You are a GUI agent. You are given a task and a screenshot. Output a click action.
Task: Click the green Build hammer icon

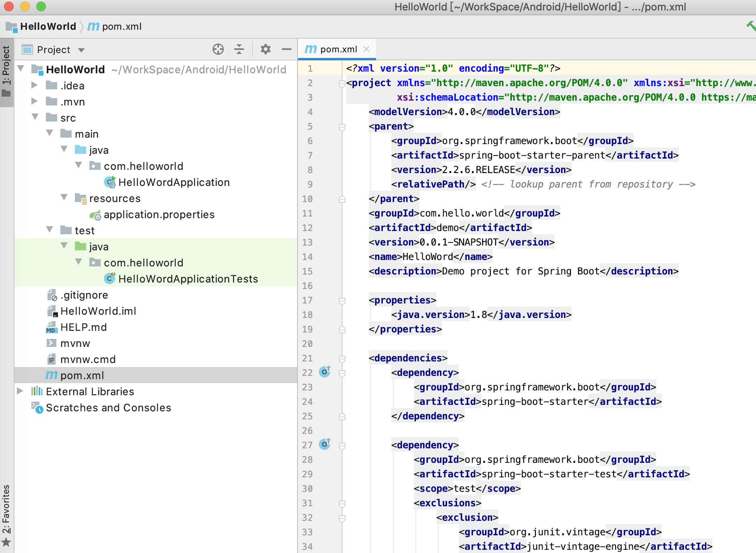[x=751, y=26]
